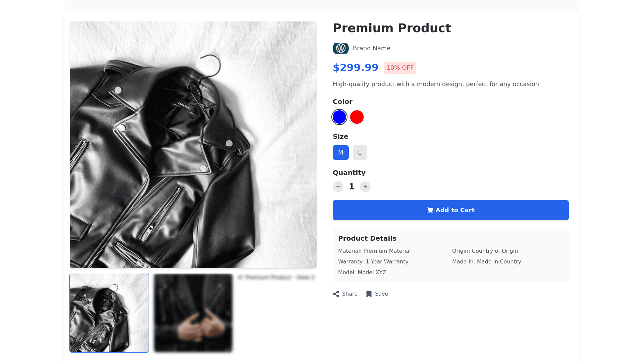Image resolution: width=644 pixels, height=362 pixels.
Task: Click the Save bookmark icon
Action: tap(369, 294)
